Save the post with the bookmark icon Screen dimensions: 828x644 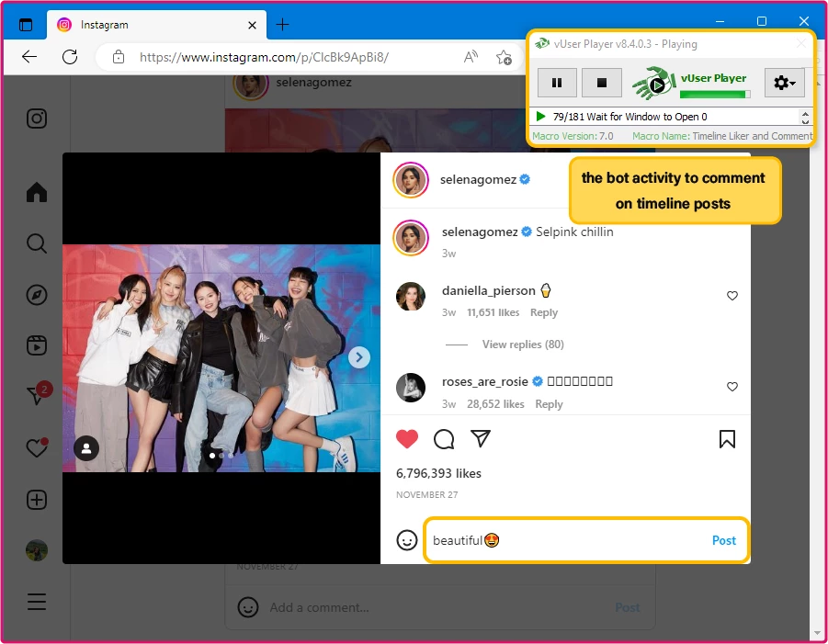coord(727,438)
